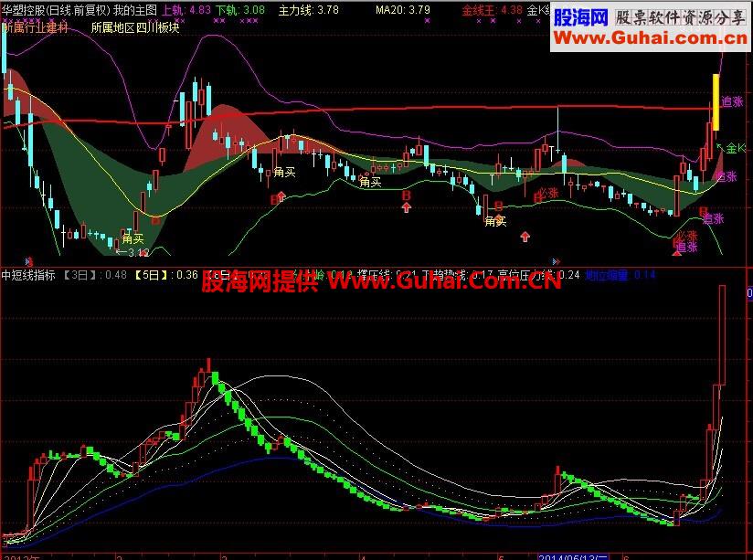Click the 金线王: 4.38 value
753x560 pixels.
pyautogui.click(x=493, y=10)
